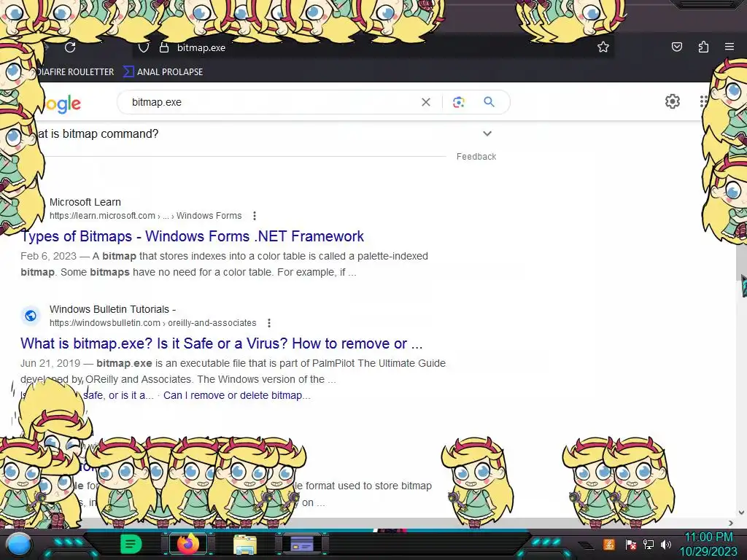747x560 pixels.
Task: Open options for the Windows Bulletin result
Action: coord(269,323)
